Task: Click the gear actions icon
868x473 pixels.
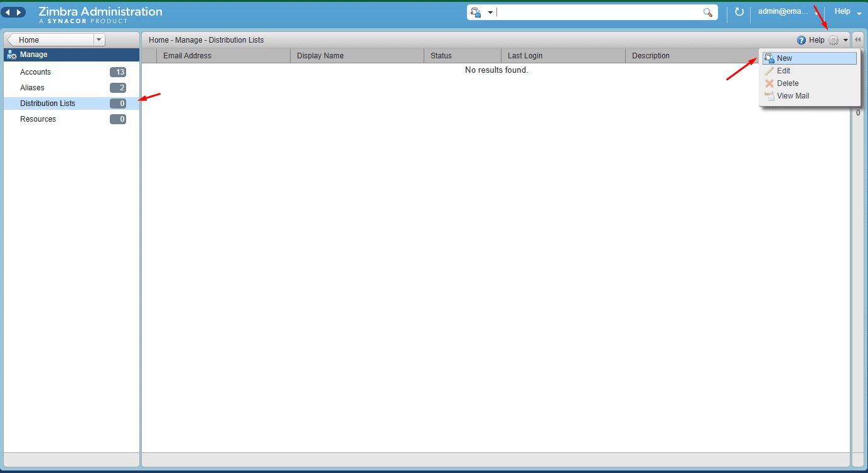Action: click(833, 40)
